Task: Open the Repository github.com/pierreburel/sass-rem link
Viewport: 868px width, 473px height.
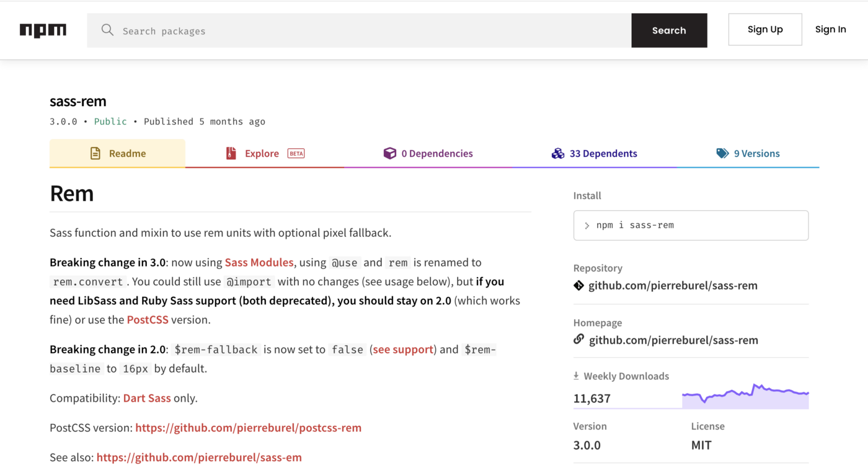Action: [x=673, y=285]
